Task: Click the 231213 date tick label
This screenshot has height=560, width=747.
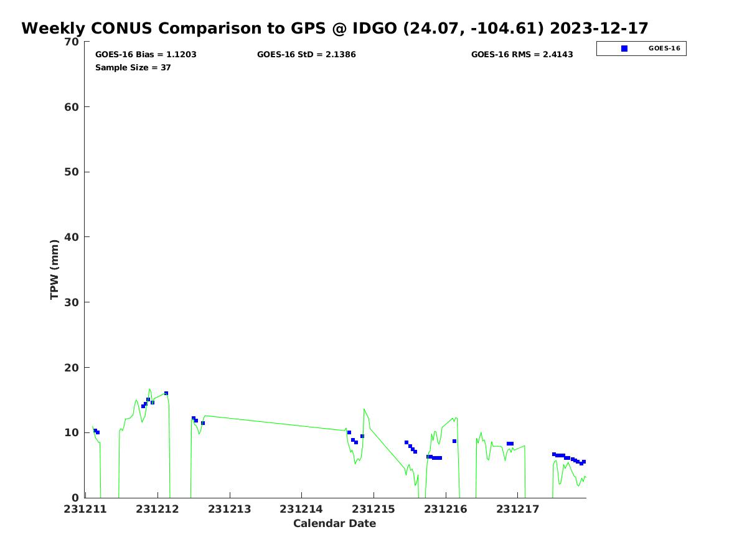Action: (x=230, y=510)
